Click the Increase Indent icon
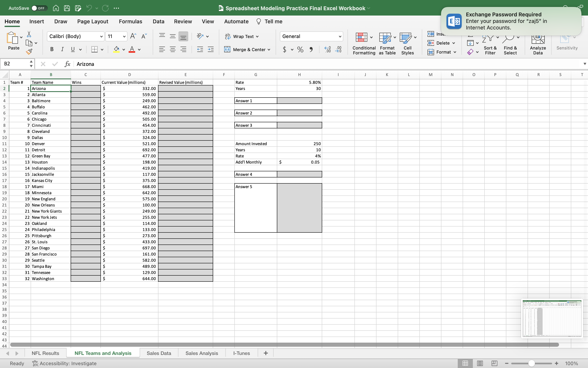The width and height of the screenshot is (588, 368). (211, 49)
